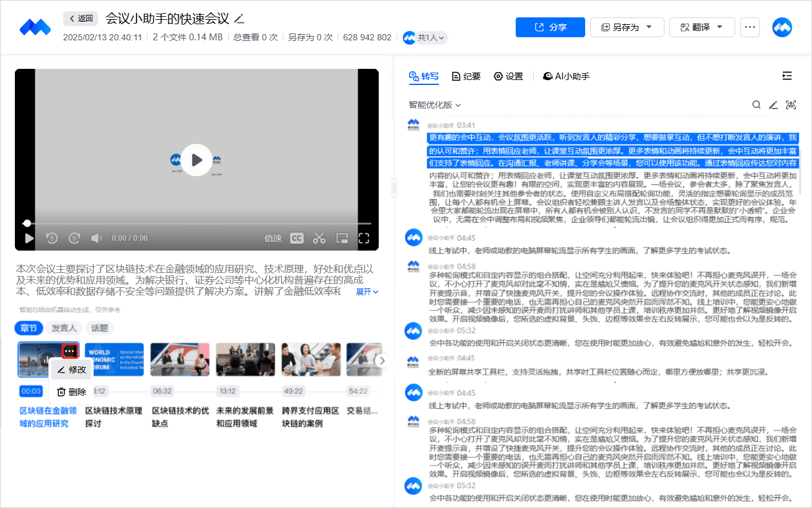
Task: Select the 话题 tab
Action: (100, 328)
